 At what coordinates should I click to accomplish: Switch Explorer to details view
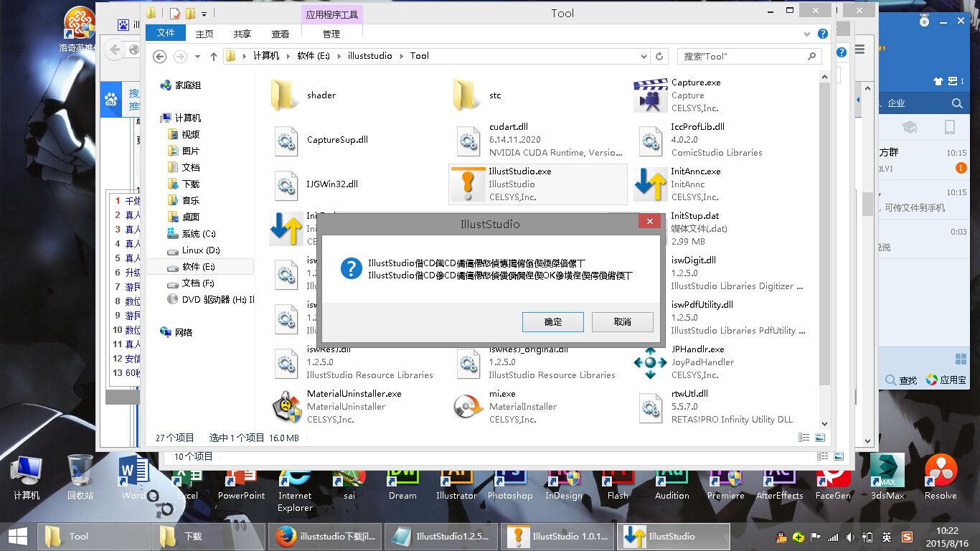coord(804,438)
